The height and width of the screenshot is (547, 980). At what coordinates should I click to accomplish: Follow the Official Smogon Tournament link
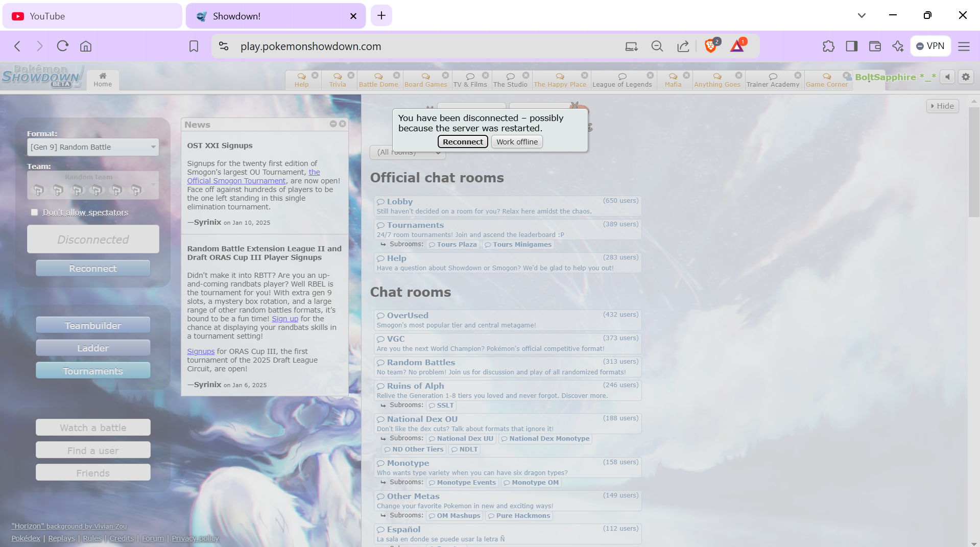click(x=236, y=181)
